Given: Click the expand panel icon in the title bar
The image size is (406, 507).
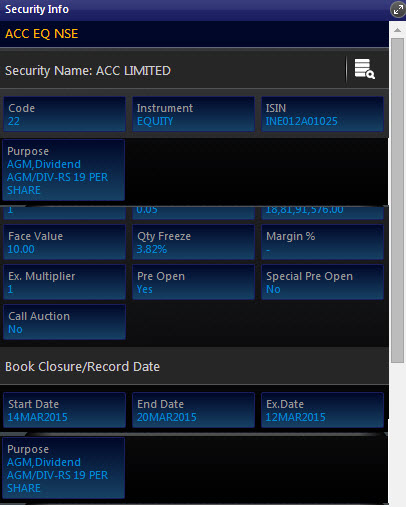Looking at the screenshot, I should click(x=398, y=10).
